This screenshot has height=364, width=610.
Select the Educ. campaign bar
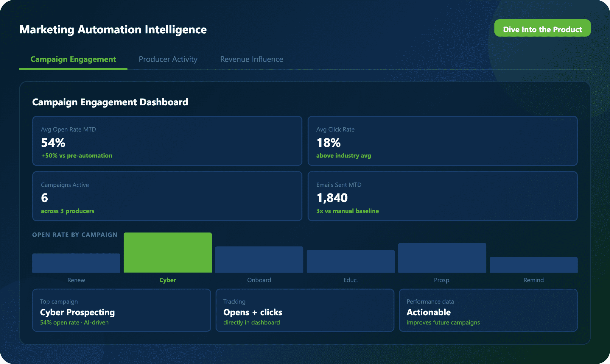coord(351,261)
